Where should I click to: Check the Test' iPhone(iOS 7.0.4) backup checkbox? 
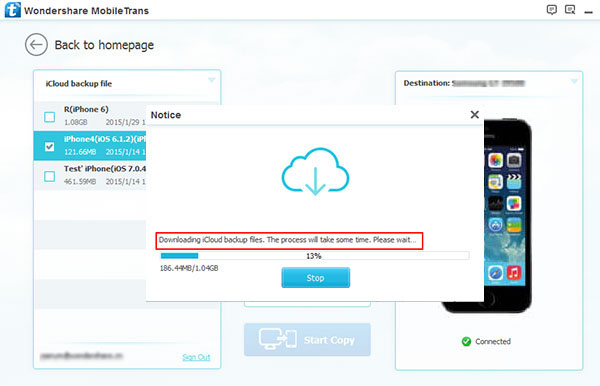[49, 176]
